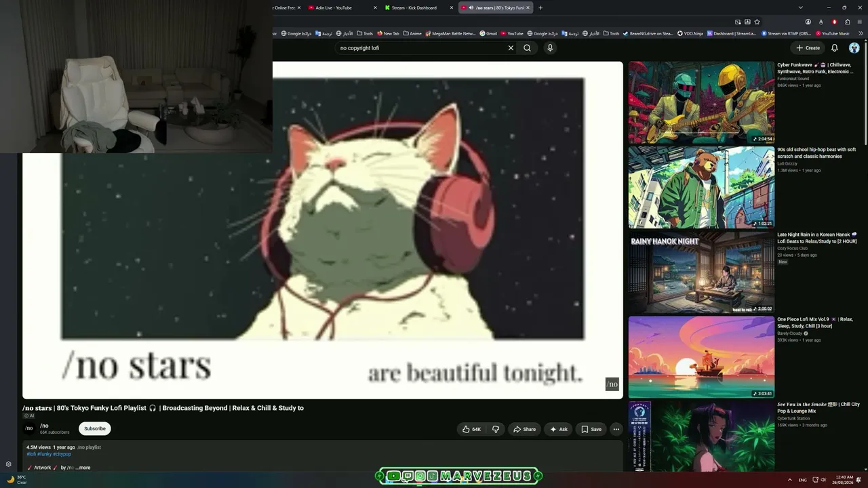
Task: Open the #citypop hashtag link
Action: coord(62,454)
